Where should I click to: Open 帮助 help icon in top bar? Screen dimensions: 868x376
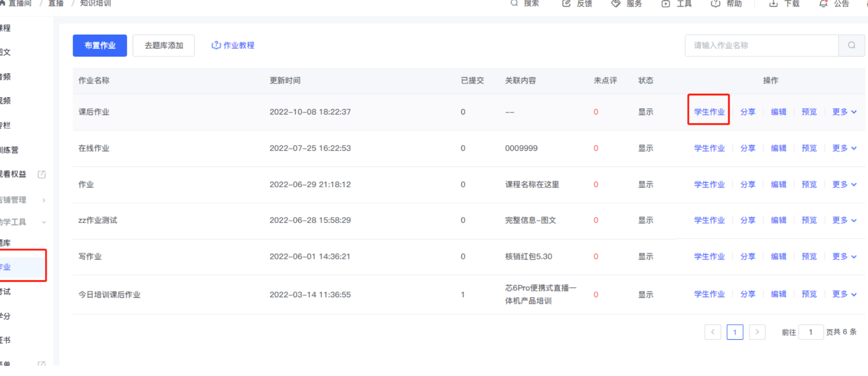pyautogui.click(x=715, y=4)
